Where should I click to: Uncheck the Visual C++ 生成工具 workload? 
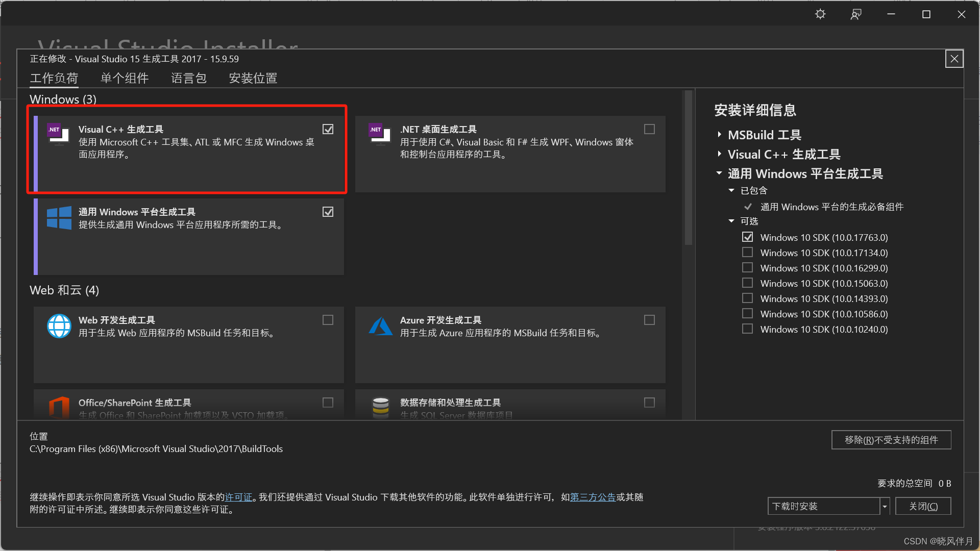pyautogui.click(x=328, y=129)
